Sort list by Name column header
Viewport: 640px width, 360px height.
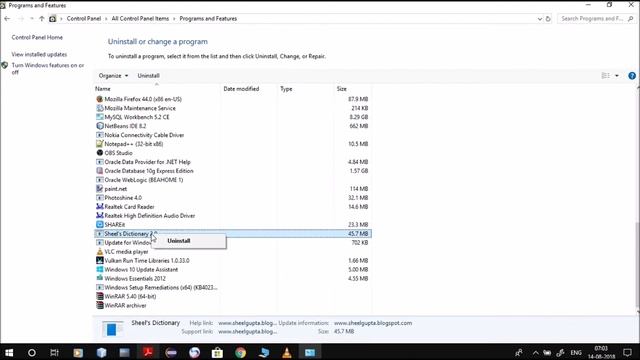[x=157, y=89]
